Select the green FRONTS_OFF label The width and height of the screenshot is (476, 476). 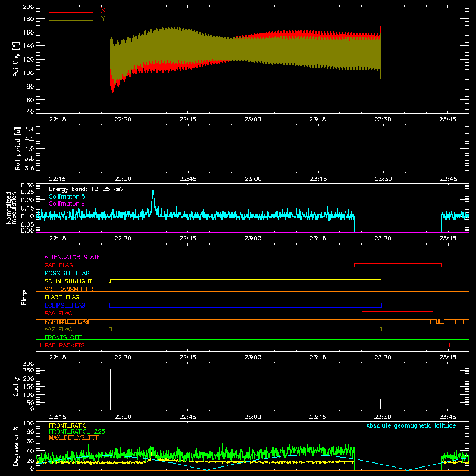pos(63,337)
